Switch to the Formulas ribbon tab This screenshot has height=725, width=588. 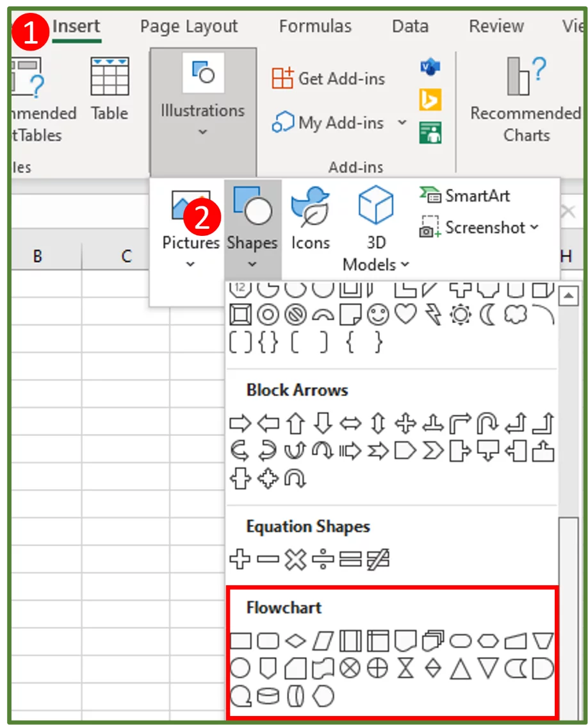tap(314, 26)
